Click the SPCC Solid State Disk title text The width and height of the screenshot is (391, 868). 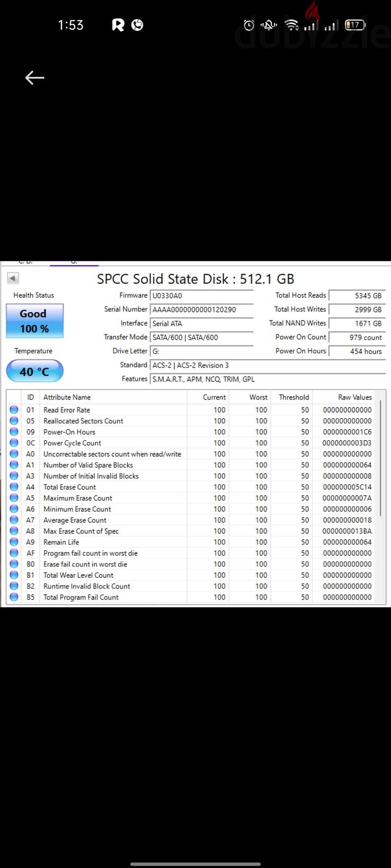[195, 279]
